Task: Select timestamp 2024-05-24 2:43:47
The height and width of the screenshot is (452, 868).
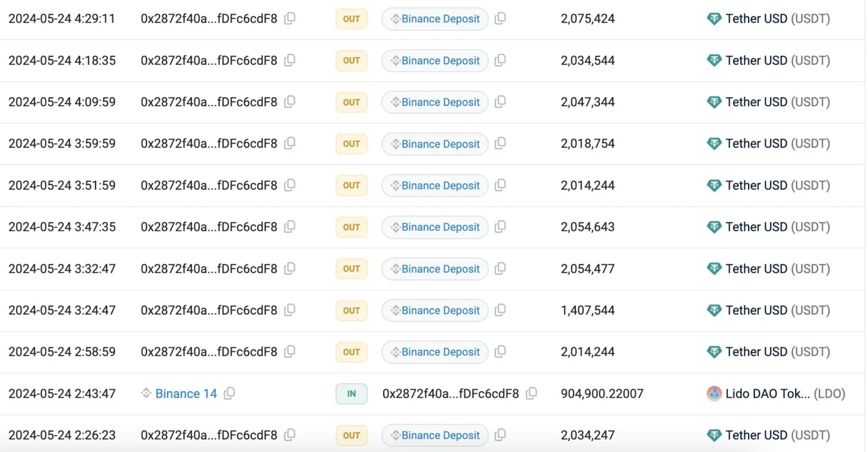Action: (x=62, y=394)
